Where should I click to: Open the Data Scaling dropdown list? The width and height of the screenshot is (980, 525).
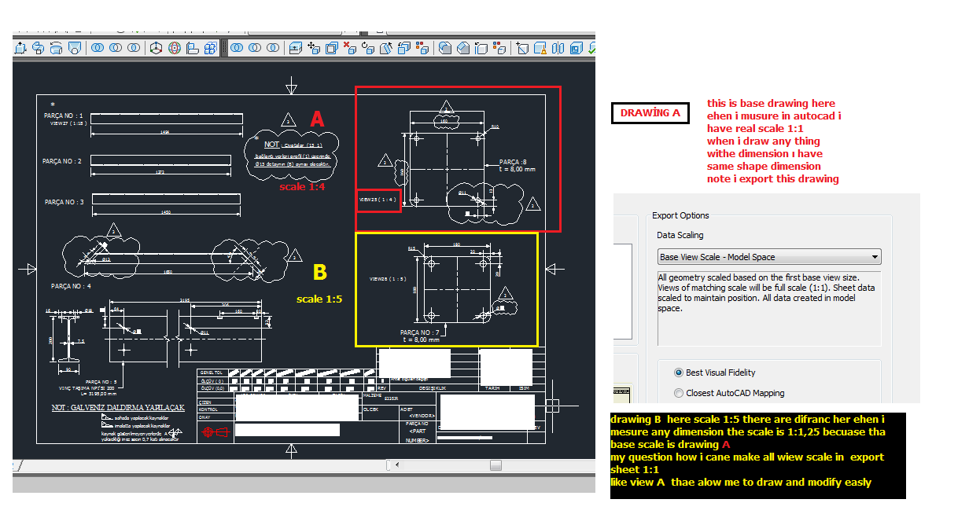point(873,256)
